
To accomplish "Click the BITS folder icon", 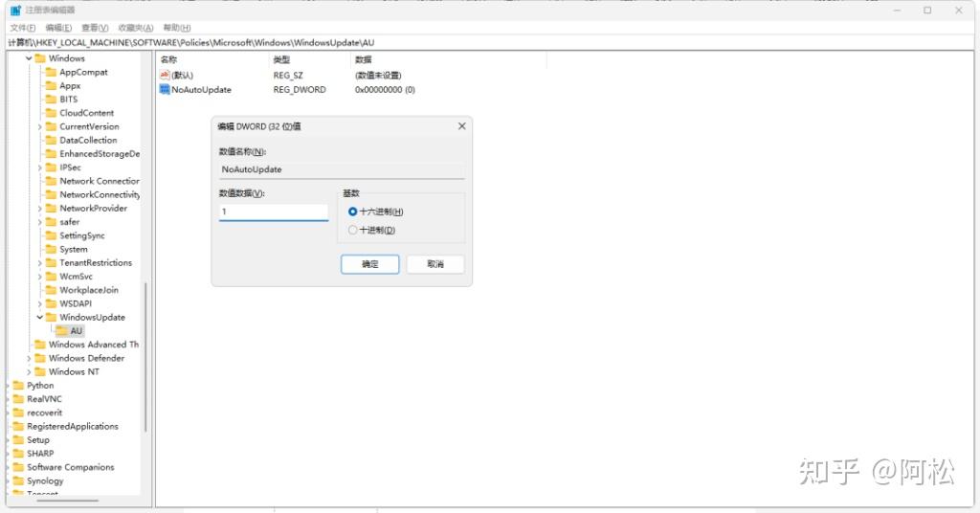I will (x=51, y=100).
